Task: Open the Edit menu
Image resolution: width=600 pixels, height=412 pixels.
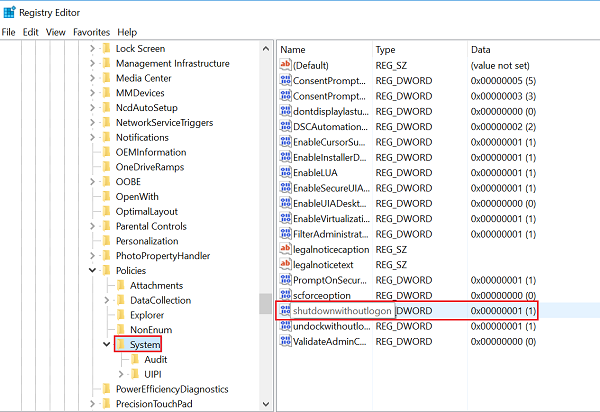Action: click(x=31, y=32)
